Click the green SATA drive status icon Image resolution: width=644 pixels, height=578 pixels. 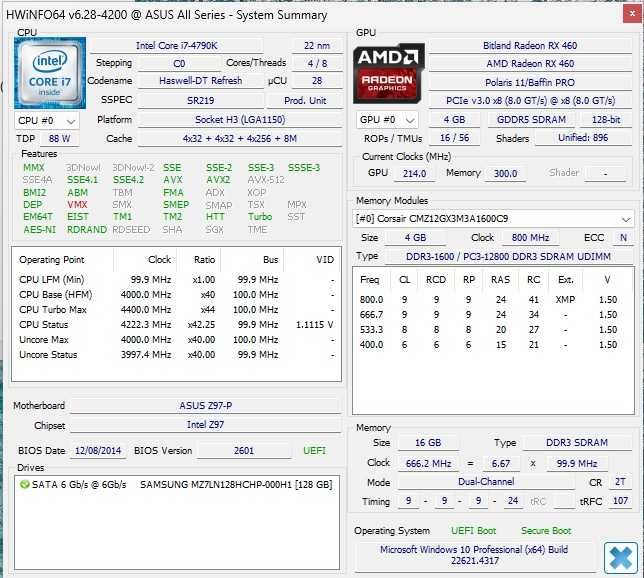(25, 485)
